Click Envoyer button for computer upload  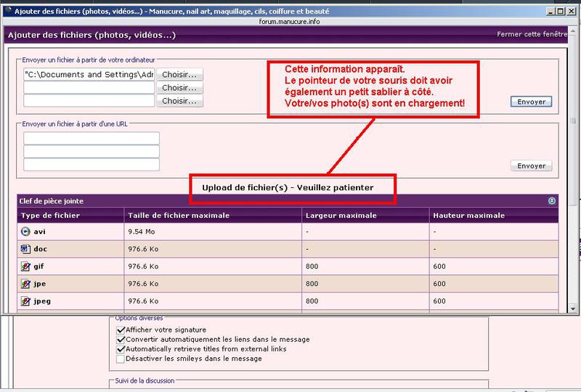(x=531, y=102)
